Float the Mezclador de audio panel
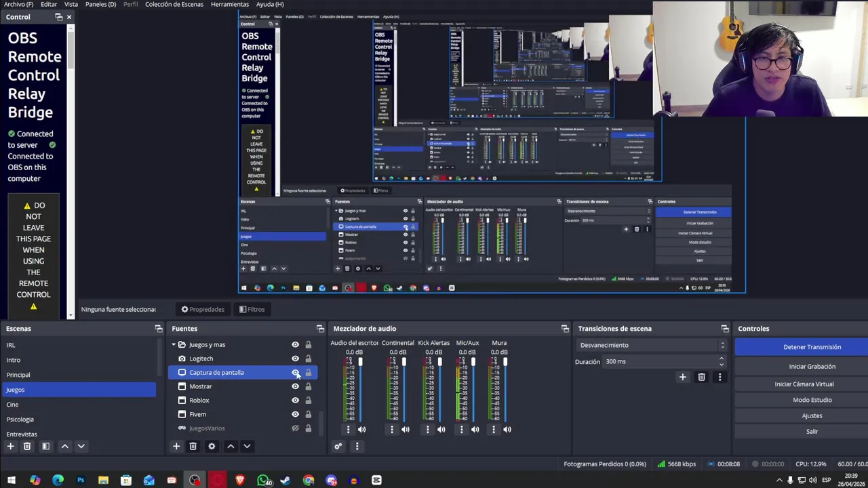Viewport: 868px width, 488px height. pos(565,329)
